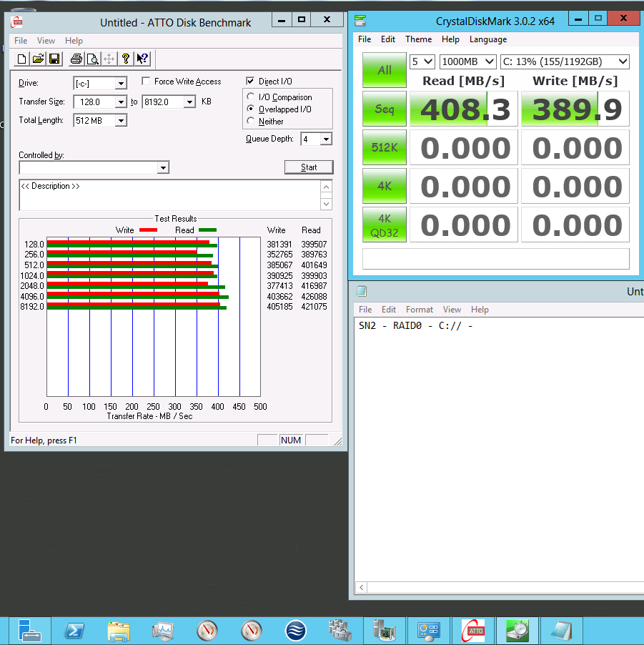Open the Edit menu in Notepad
This screenshot has height=645, width=644.
pyautogui.click(x=388, y=310)
